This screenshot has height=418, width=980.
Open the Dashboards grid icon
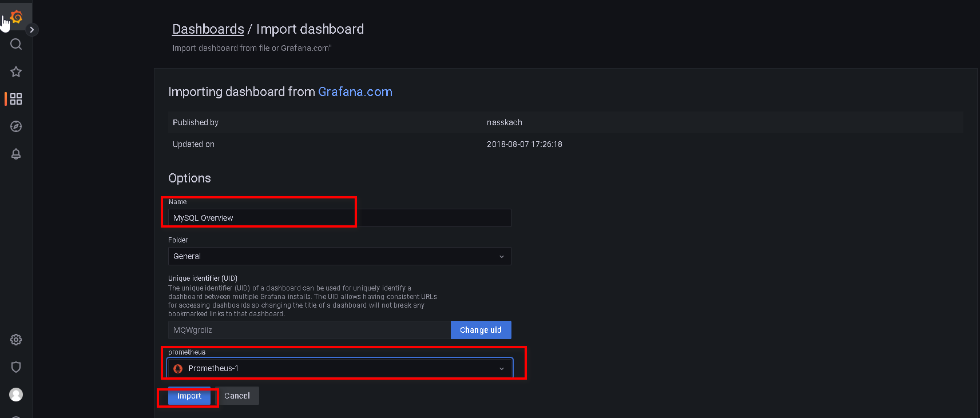click(x=16, y=99)
